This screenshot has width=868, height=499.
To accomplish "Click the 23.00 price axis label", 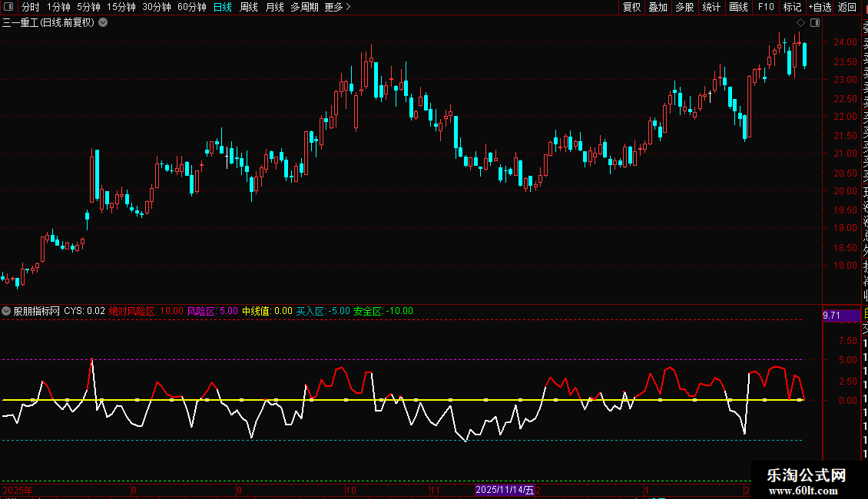I will tap(845, 80).
